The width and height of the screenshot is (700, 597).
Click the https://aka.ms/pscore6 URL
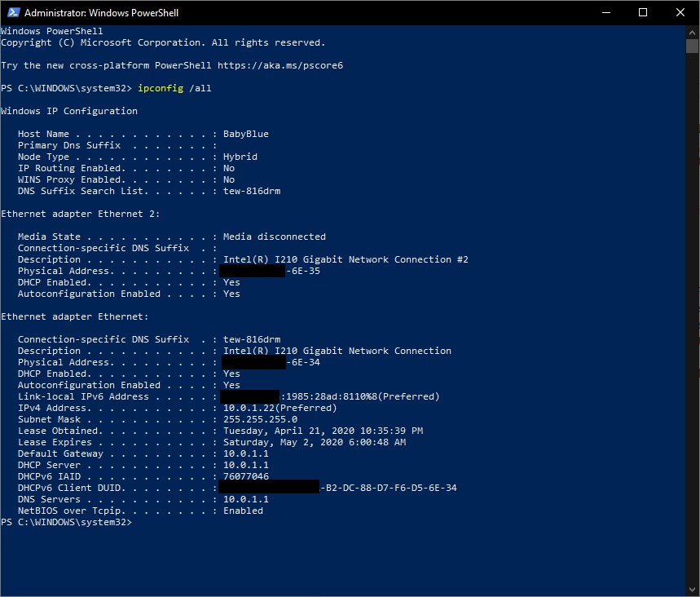click(289, 65)
